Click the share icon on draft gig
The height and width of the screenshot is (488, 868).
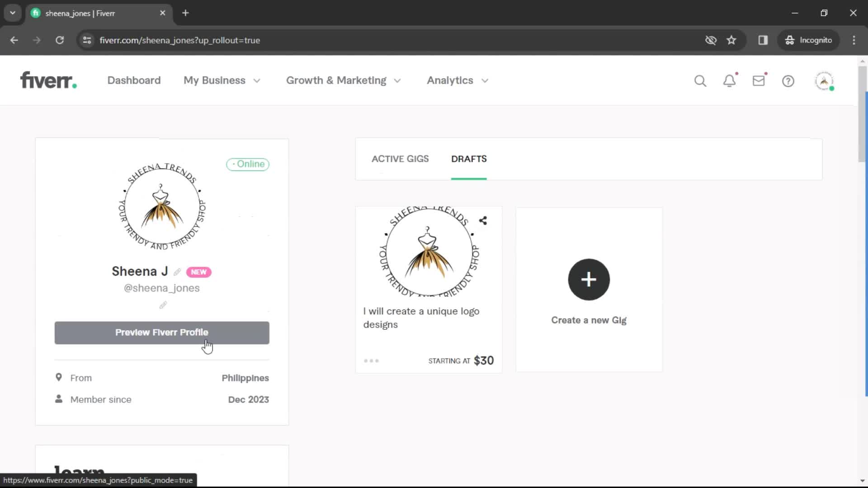tap(483, 221)
